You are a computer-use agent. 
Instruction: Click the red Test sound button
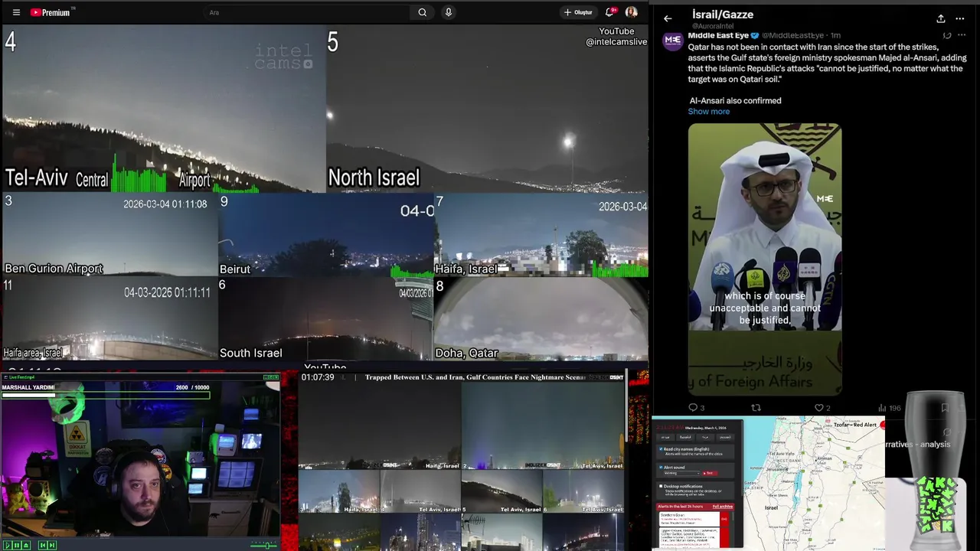[710, 473]
